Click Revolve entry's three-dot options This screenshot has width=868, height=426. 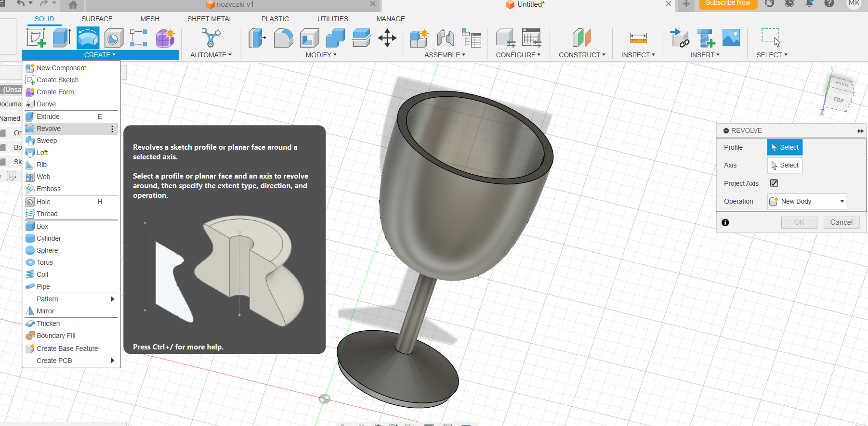pos(112,129)
